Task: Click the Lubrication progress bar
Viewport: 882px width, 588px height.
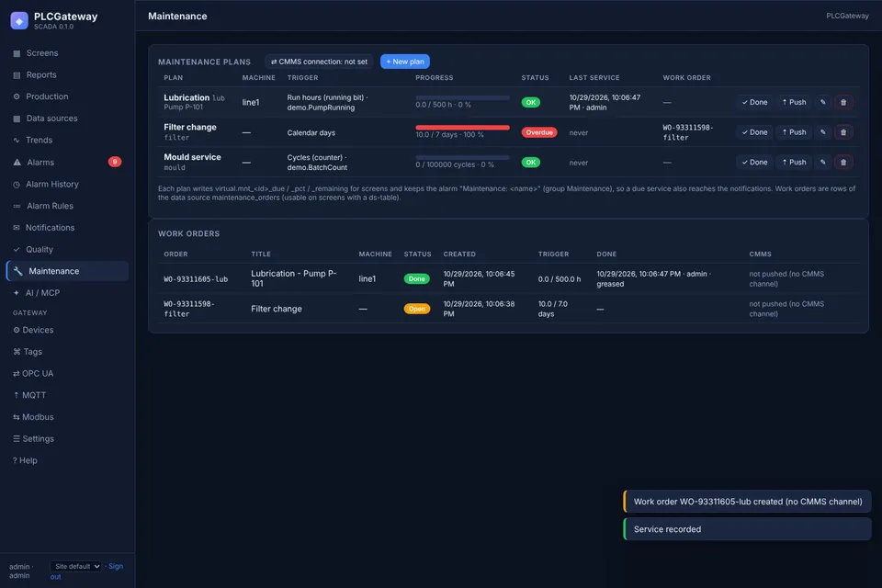Action: [x=462, y=98]
